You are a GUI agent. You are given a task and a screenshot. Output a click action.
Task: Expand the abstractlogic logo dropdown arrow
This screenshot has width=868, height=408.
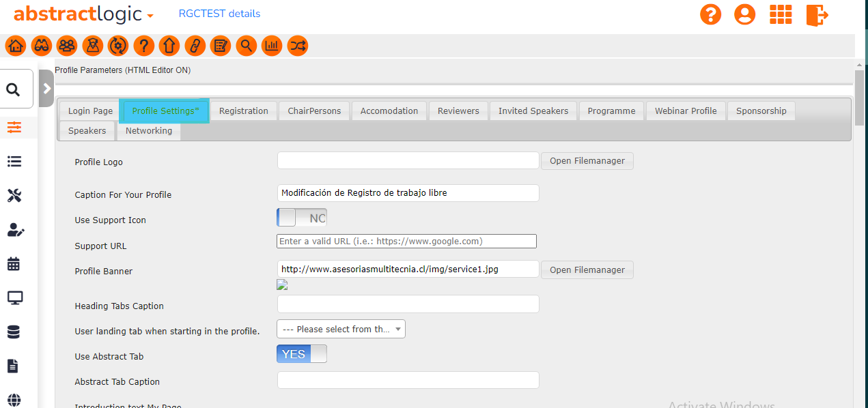click(x=150, y=16)
